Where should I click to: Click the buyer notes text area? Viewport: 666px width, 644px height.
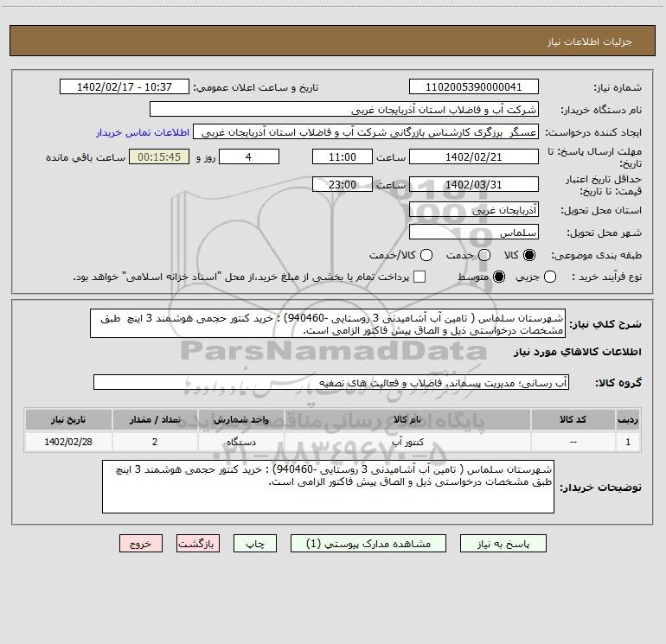pos(328,487)
